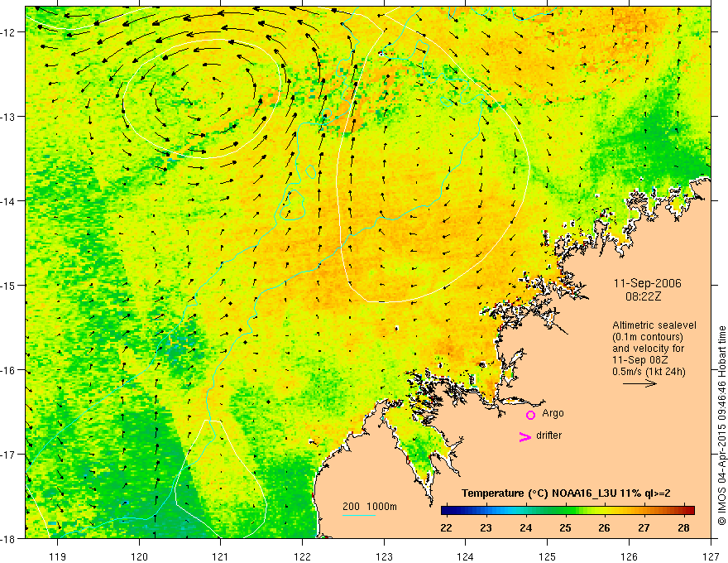The image size is (728, 563).
Task: Click the '0.5m/s (1kt 24h)' text
Action: [x=649, y=371]
